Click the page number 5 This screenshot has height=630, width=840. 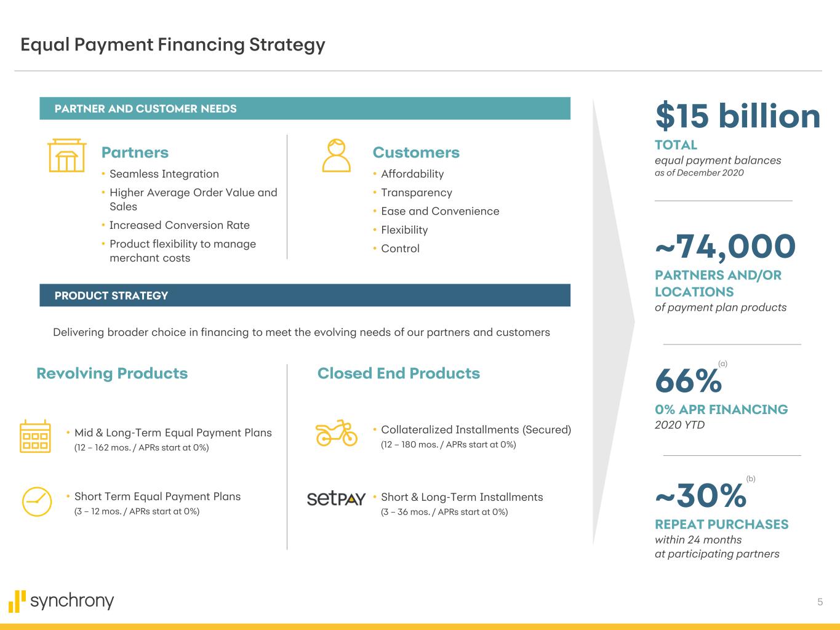(x=820, y=602)
